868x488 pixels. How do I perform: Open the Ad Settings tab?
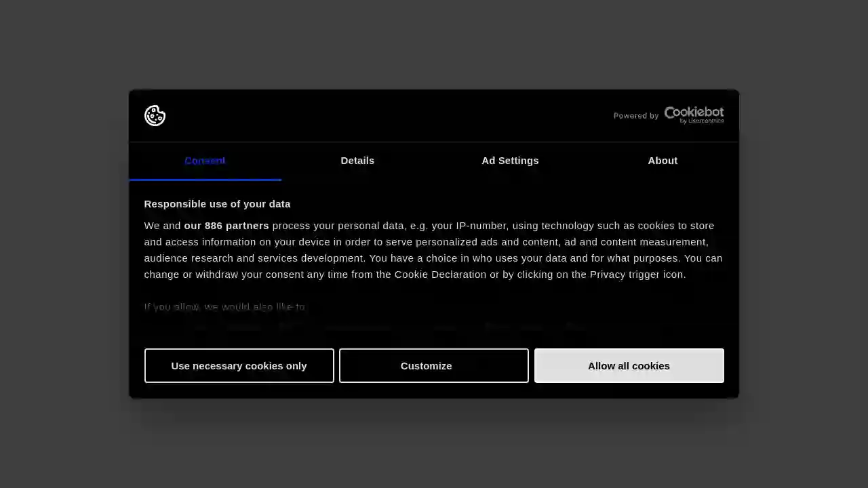(x=510, y=161)
